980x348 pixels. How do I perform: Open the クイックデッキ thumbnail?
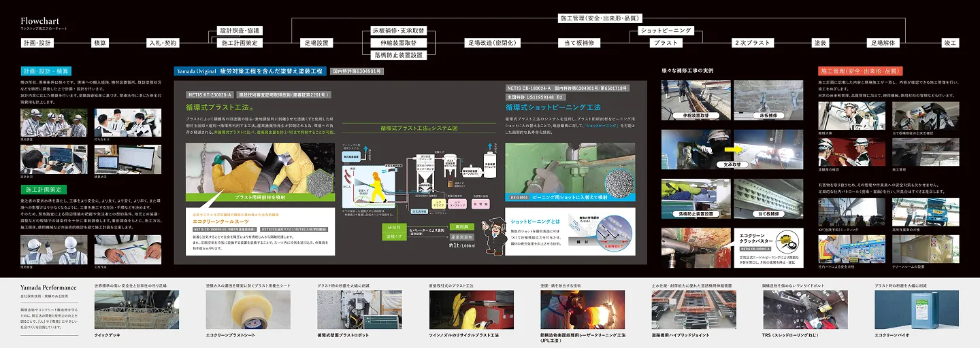pyautogui.click(x=136, y=310)
